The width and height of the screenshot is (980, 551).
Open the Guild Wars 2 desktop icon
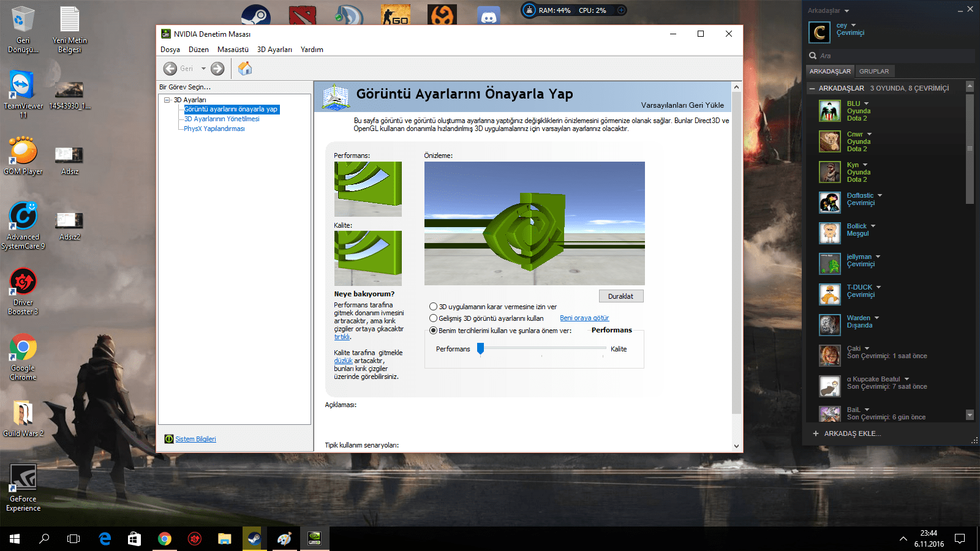(x=23, y=419)
